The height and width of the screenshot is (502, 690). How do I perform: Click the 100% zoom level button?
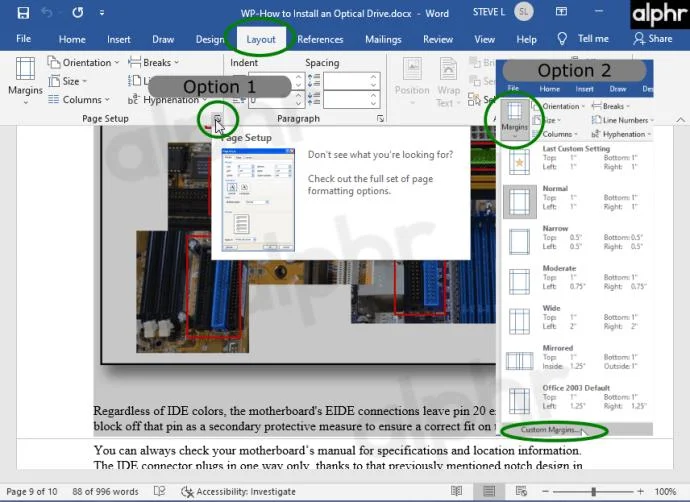(665, 491)
